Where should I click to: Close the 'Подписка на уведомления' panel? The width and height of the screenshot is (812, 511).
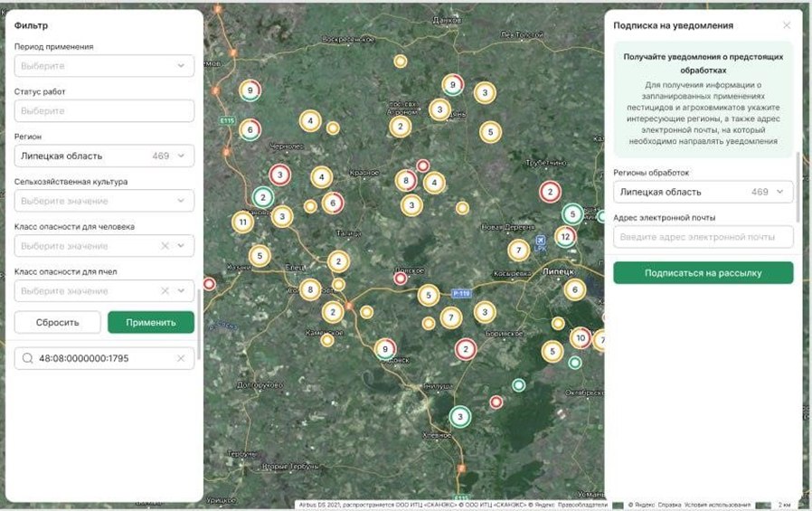[x=786, y=25]
